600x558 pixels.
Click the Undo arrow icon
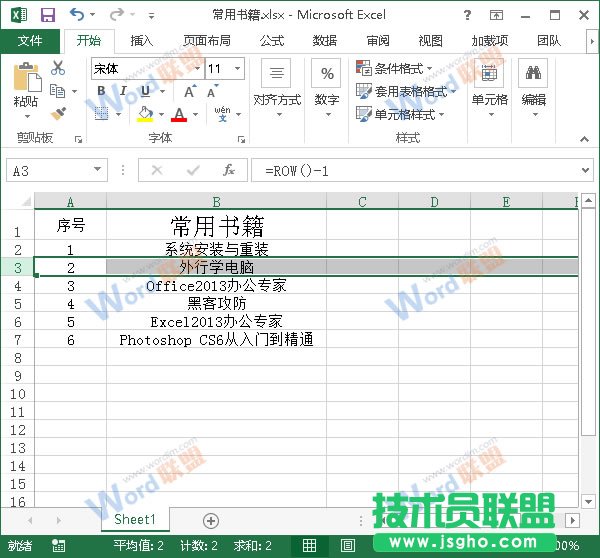click(x=78, y=15)
